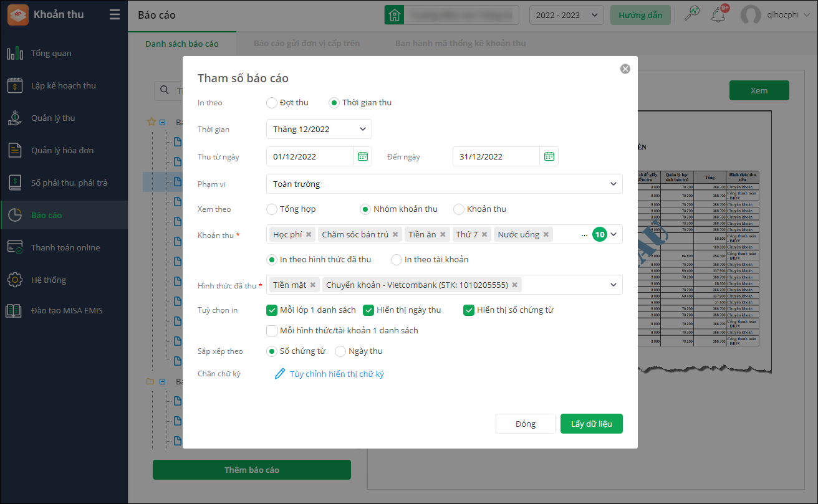Choose Nhóm khoản thu under Xem theo
Screen dimensions: 818x504
pyautogui.click(x=365, y=209)
